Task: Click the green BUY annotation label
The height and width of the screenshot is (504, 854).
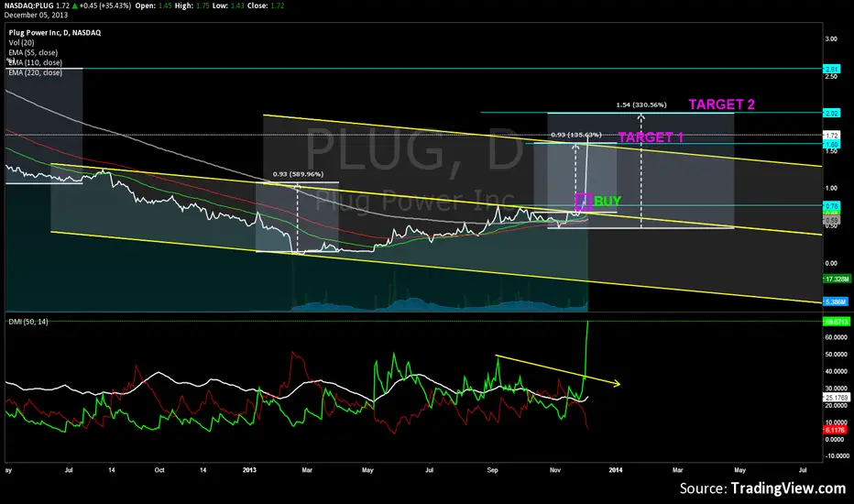Action: 608,201
